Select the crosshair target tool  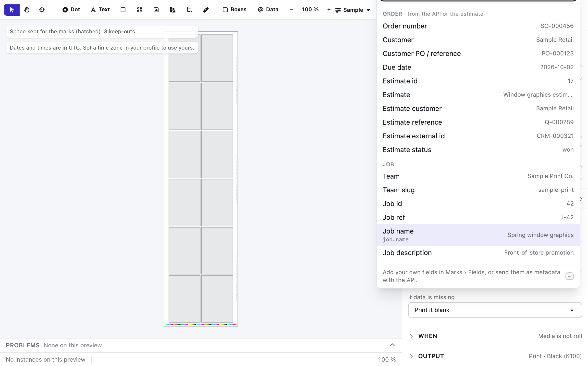42,10
